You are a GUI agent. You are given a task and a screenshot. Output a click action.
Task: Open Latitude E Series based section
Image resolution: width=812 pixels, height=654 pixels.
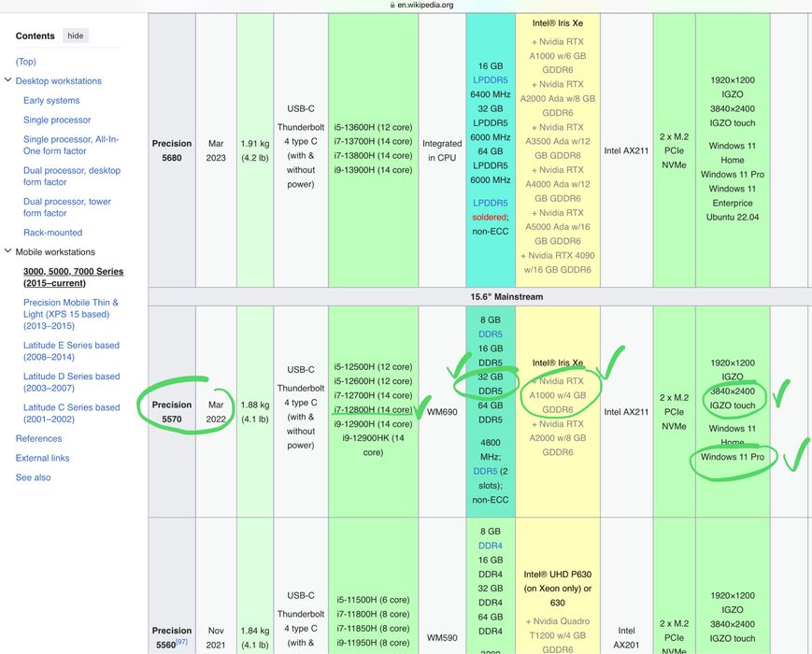click(71, 351)
